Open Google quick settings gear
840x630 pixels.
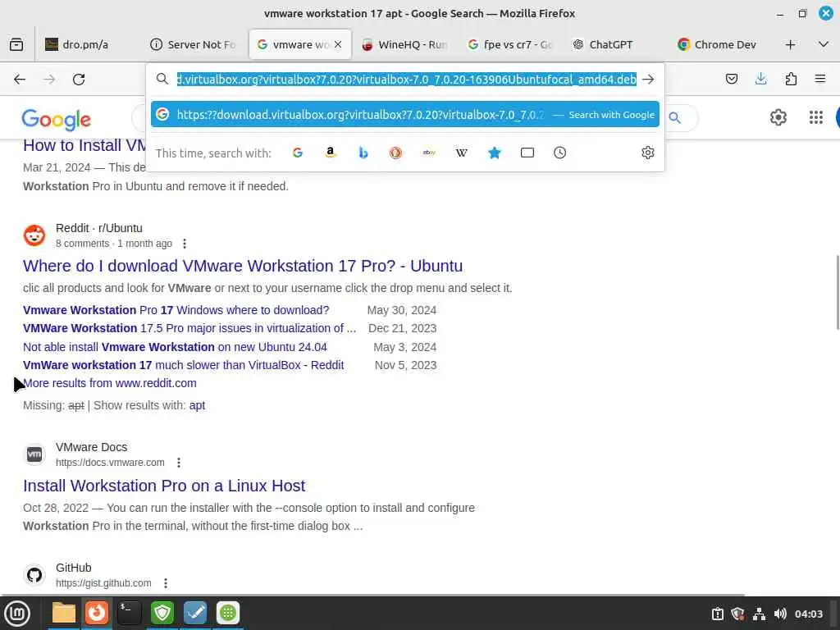778,117
